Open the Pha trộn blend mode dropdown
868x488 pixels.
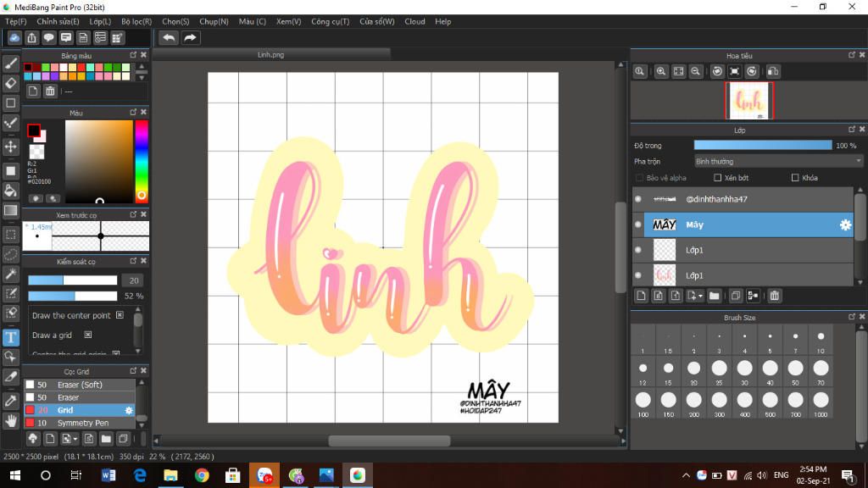click(x=778, y=161)
